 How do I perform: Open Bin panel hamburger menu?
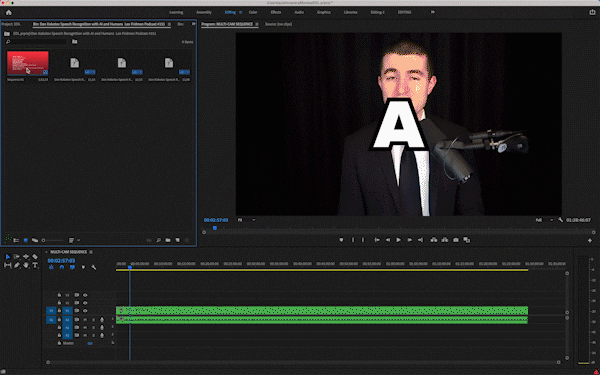[169, 24]
